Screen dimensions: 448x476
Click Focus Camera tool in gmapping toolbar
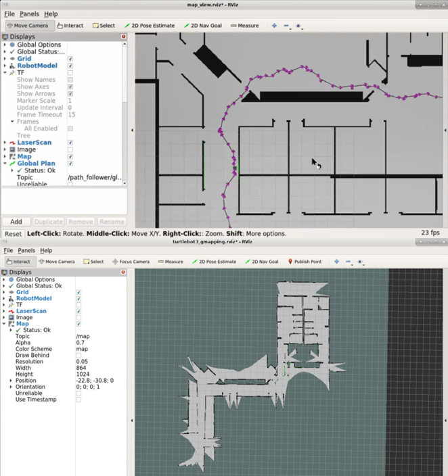(x=131, y=262)
